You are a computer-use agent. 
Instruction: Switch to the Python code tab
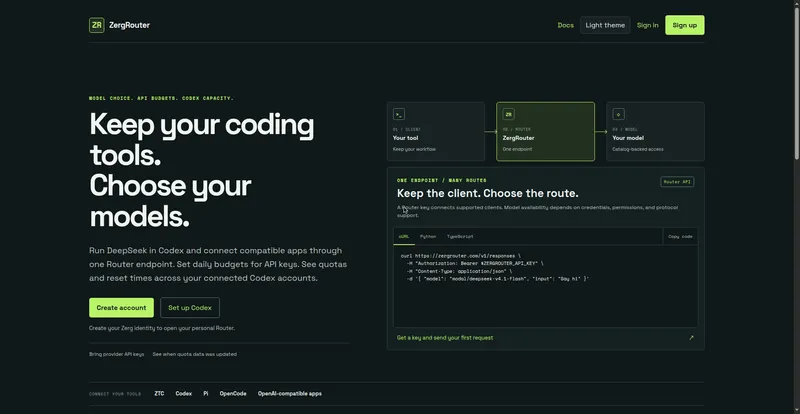[428, 236]
